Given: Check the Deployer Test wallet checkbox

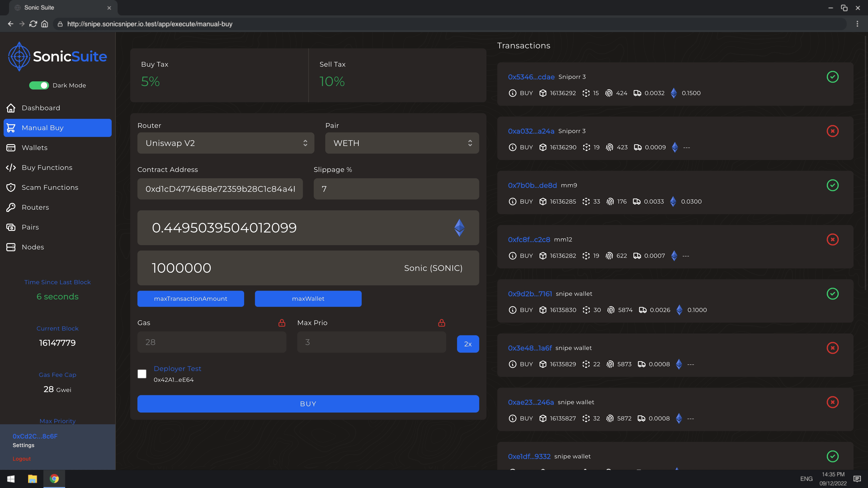Looking at the screenshot, I should [142, 374].
